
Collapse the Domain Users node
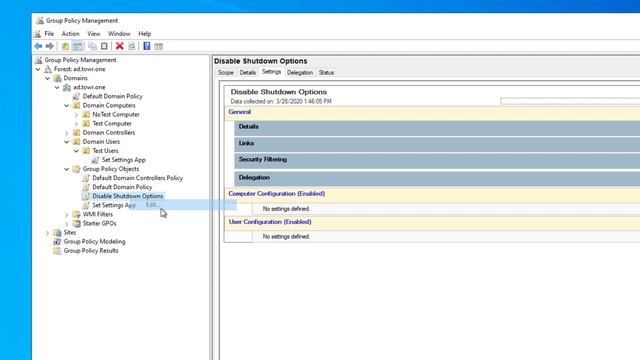[x=67, y=142]
